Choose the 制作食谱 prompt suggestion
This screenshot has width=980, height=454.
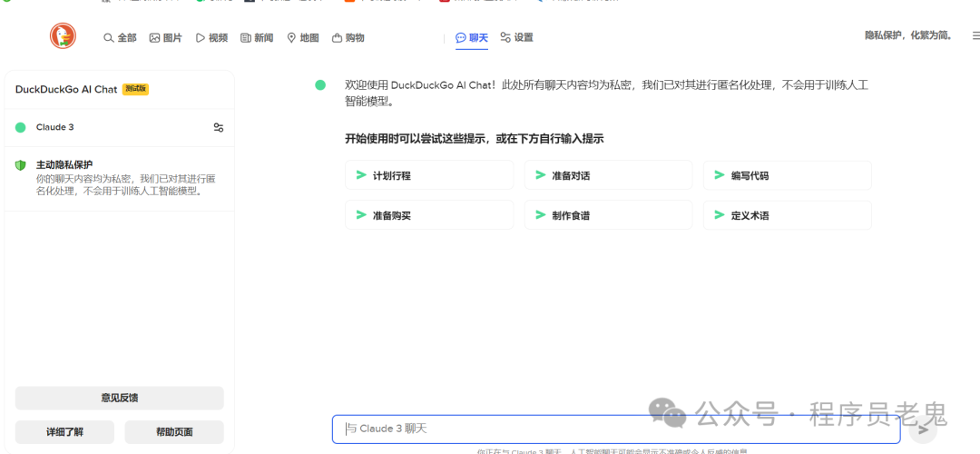pos(608,215)
